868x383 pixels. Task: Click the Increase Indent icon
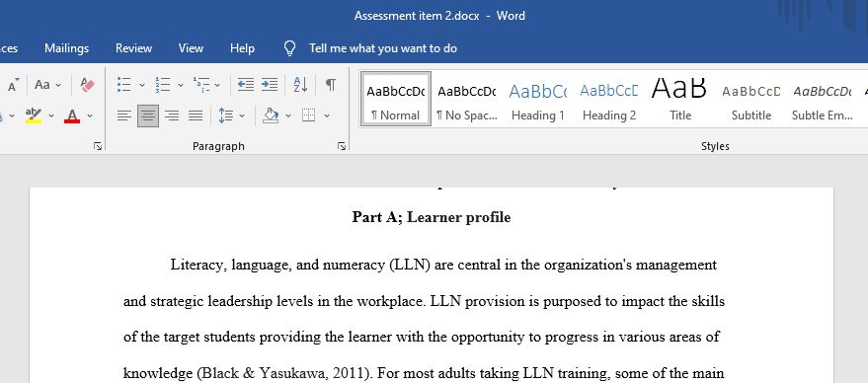[270, 85]
